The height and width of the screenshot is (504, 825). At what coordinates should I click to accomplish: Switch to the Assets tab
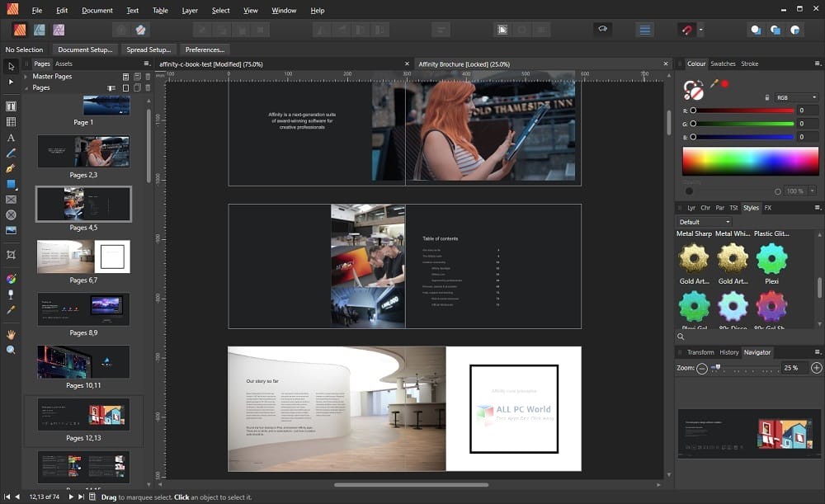[x=64, y=64]
